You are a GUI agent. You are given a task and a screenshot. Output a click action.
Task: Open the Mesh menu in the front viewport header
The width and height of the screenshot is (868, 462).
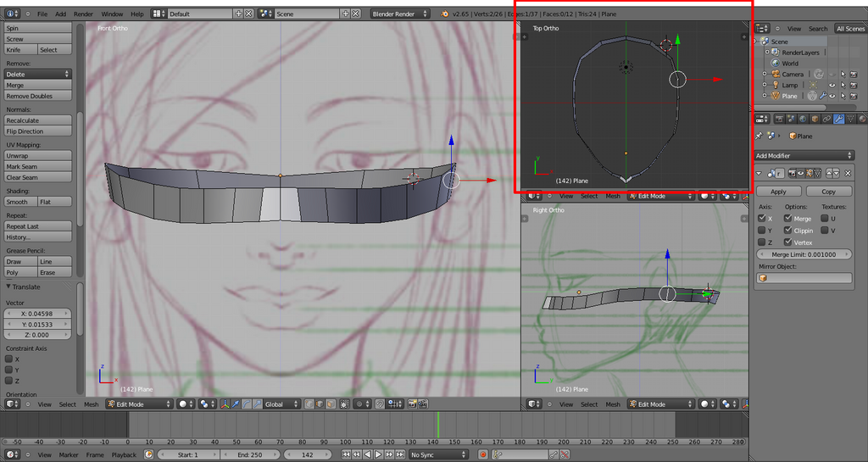point(92,404)
